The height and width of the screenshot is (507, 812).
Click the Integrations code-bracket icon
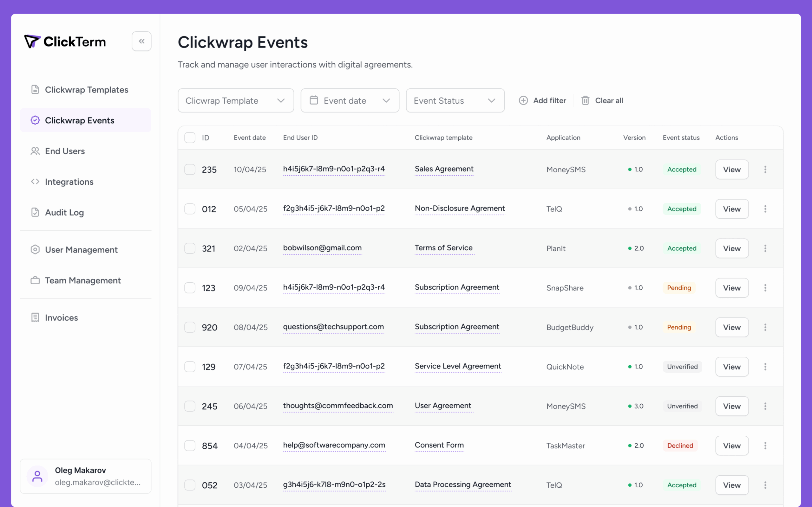click(x=35, y=181)
